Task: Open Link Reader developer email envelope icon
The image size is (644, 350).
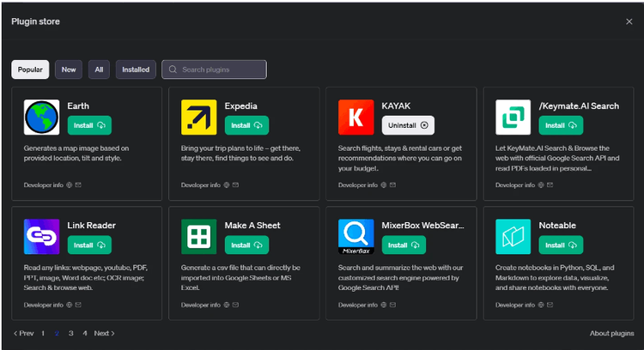Action: pyautogui.click(x=78, y=305)
